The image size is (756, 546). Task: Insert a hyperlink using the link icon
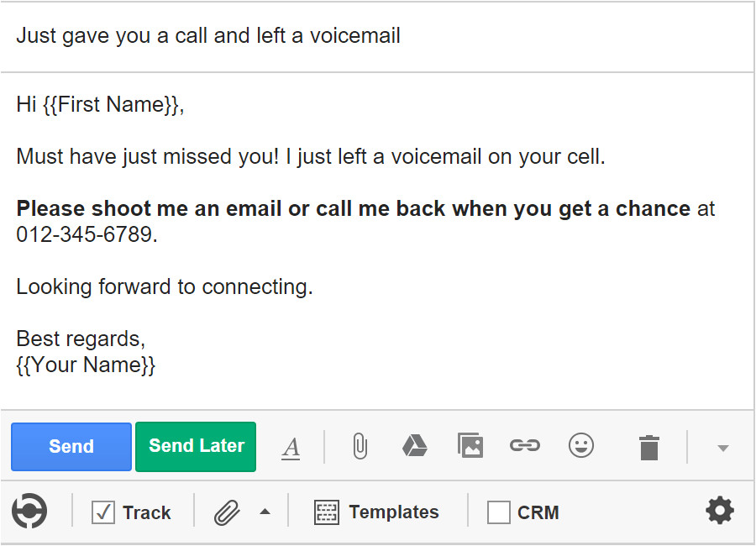pos(524,445)
